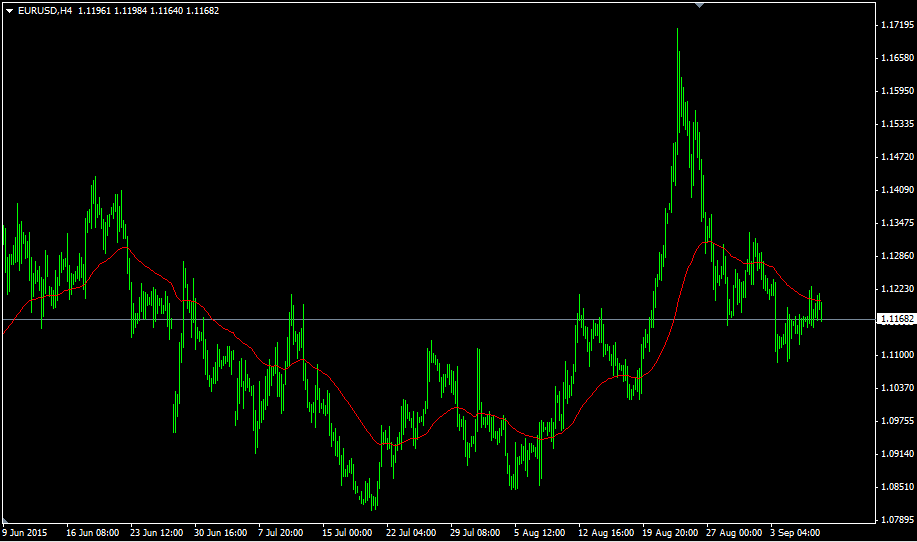Viewport: 917px width, 542px height.
Task: Click the chart shift triangle marker at top
Action: click(x=699, y=5)
